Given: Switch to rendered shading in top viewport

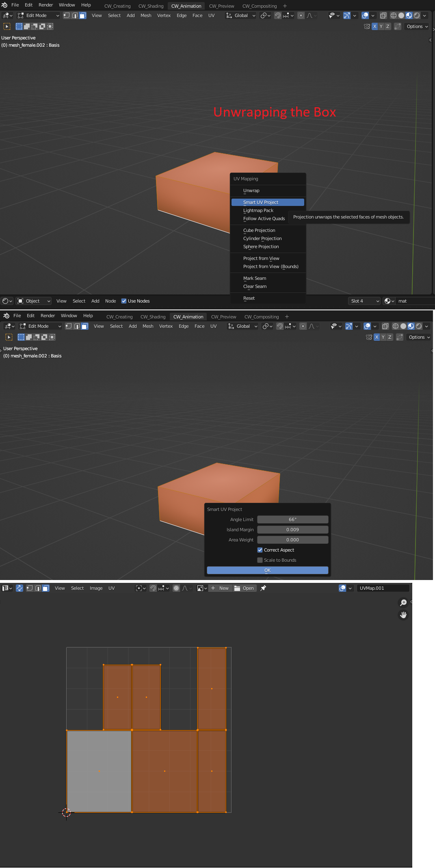Looking at the screenshot, I should click(x=417, y=15).
